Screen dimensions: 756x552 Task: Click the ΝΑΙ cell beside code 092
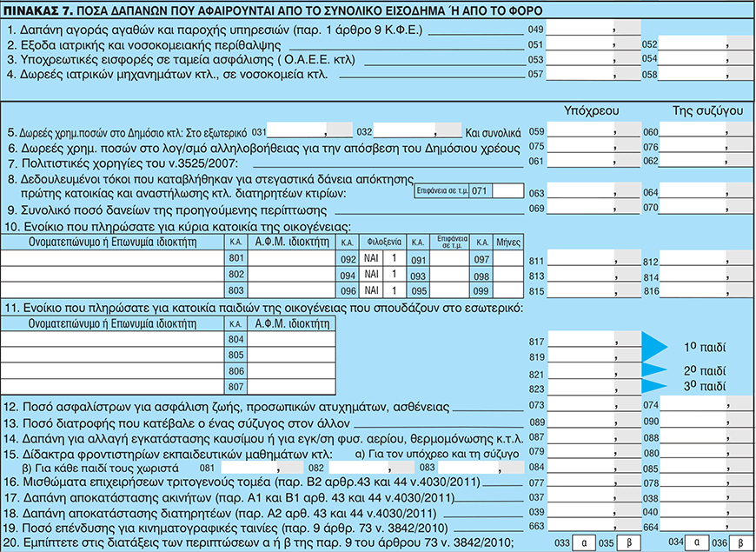[372, 259]
